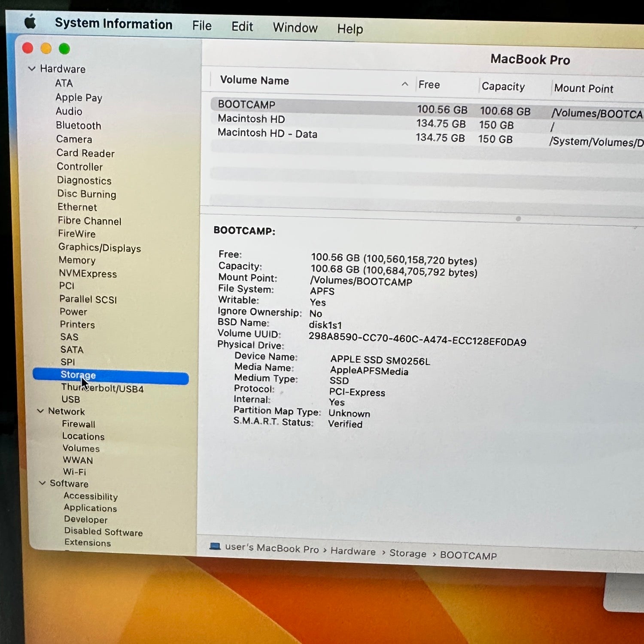Select USB in the sidebar
The image size is (644, 644).
click(x=71, y=399)
